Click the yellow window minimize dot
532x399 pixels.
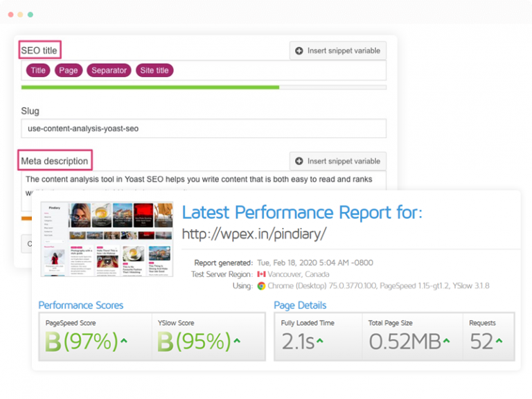coord(20,15)
